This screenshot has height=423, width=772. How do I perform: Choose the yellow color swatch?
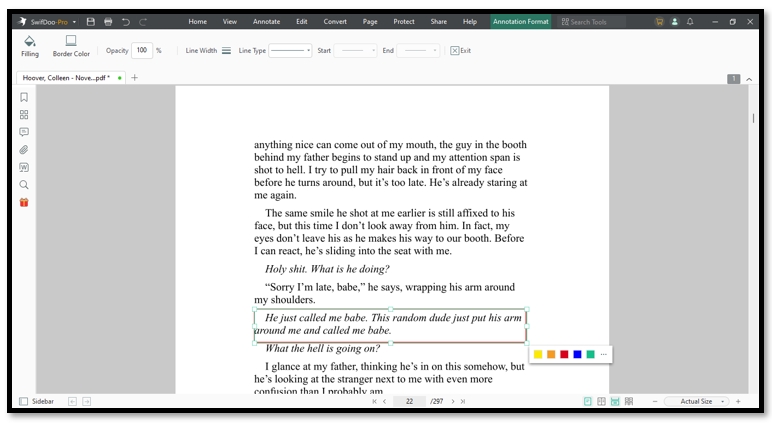click(538, 354)
